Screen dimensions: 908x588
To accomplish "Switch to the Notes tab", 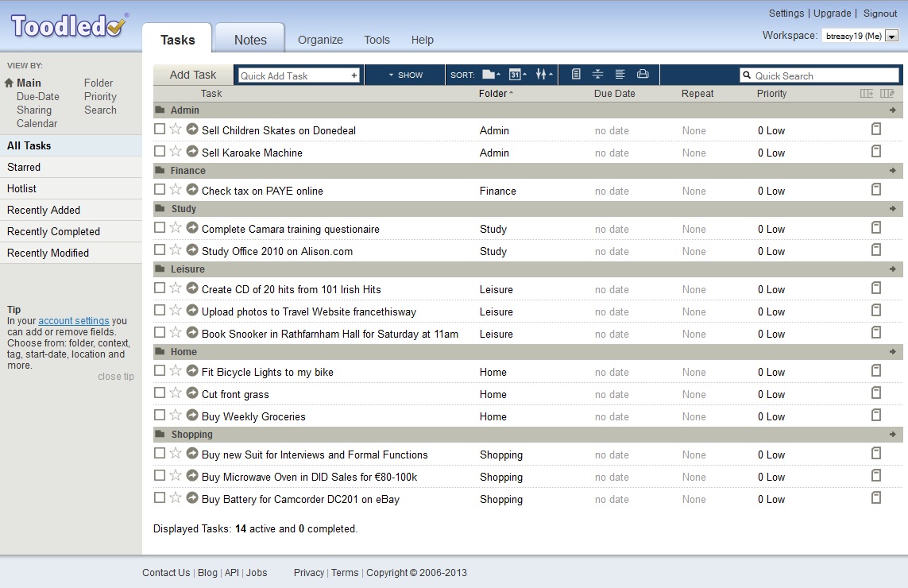I will click(x=250, y=40).
